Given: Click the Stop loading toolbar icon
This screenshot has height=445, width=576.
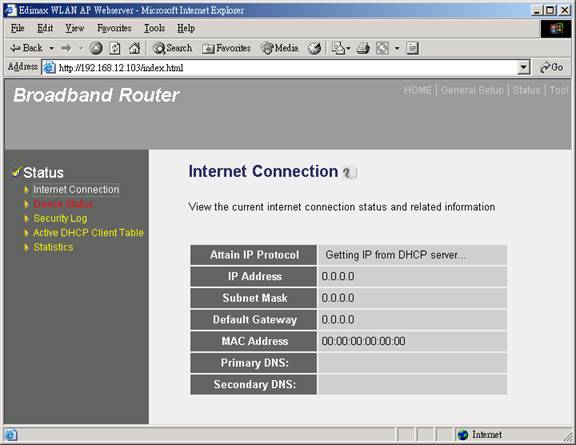Looking at the screenshot, I should (96, 48).
